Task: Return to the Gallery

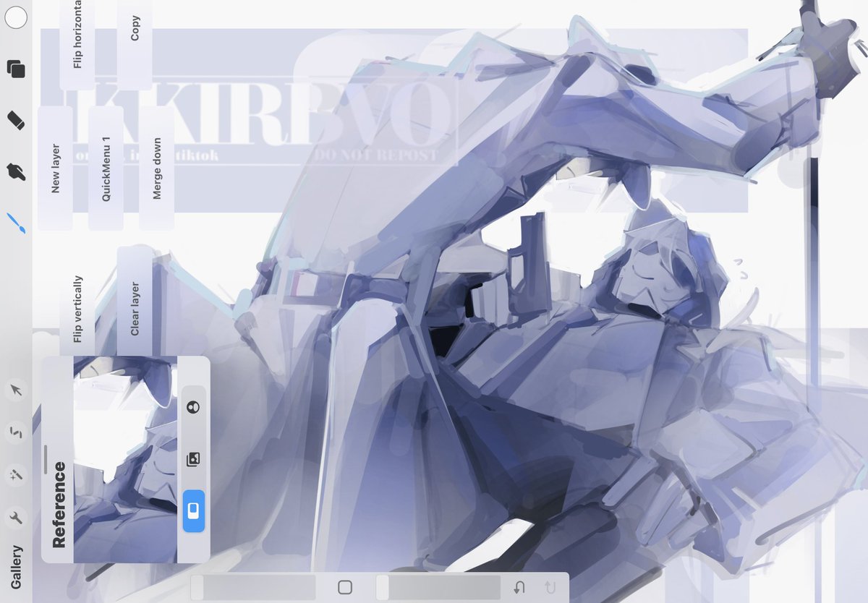Action: click(x=16, y=567)
